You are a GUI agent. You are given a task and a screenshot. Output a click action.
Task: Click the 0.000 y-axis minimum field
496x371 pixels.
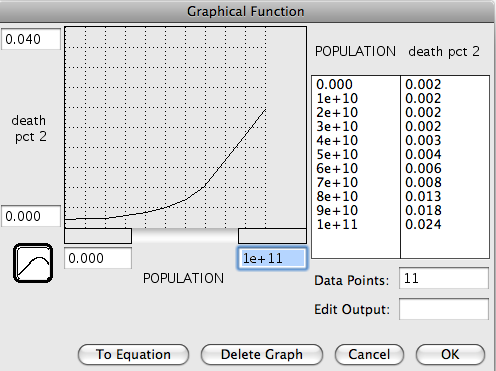click(x=31, y=216)
